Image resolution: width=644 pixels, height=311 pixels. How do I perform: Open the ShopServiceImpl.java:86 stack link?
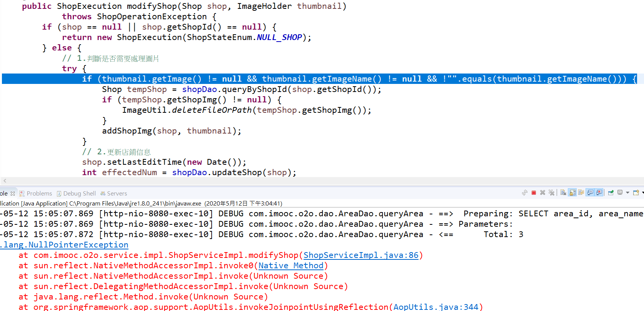[x=361, y=255]
